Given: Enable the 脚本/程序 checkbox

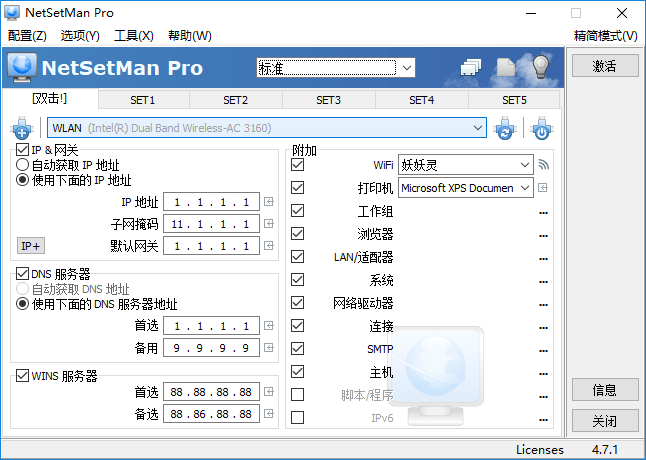Looking at the screenshot, I should click(297, 395).
